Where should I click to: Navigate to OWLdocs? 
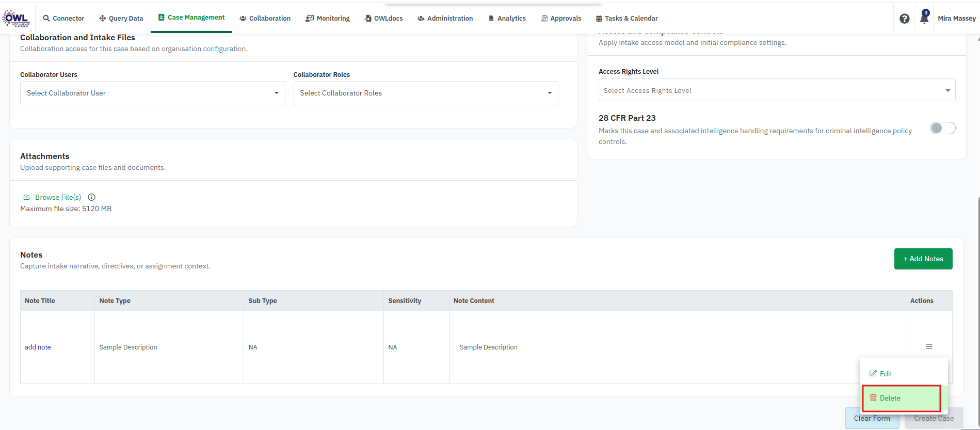coord(383,18)
